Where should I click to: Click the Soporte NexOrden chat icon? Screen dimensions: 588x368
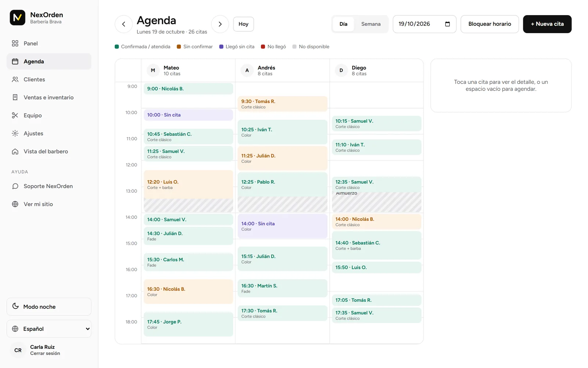tap(15, 186)
